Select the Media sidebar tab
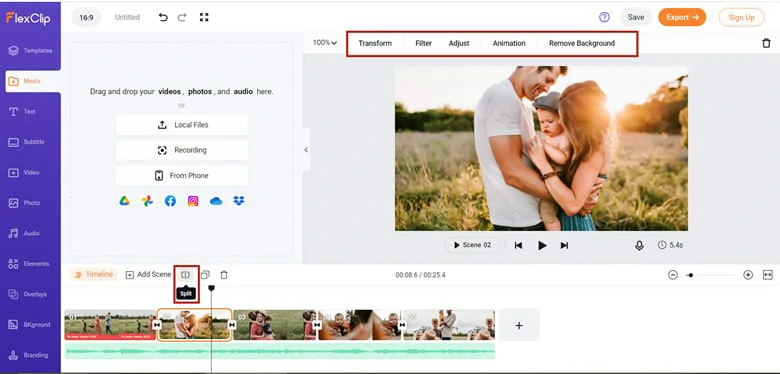This screenshot has width=780, height=374. tap(33, 81)
